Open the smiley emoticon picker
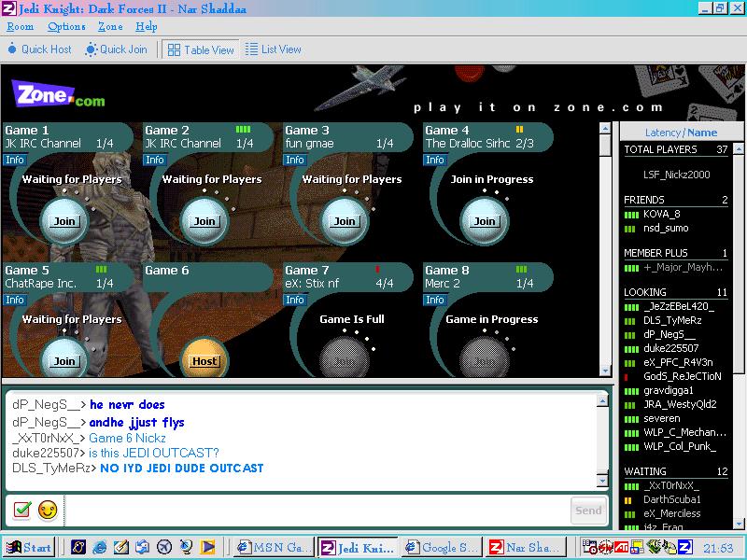This screenshot has width=747, height=560. pyautogui.click(x=48, y=510)
